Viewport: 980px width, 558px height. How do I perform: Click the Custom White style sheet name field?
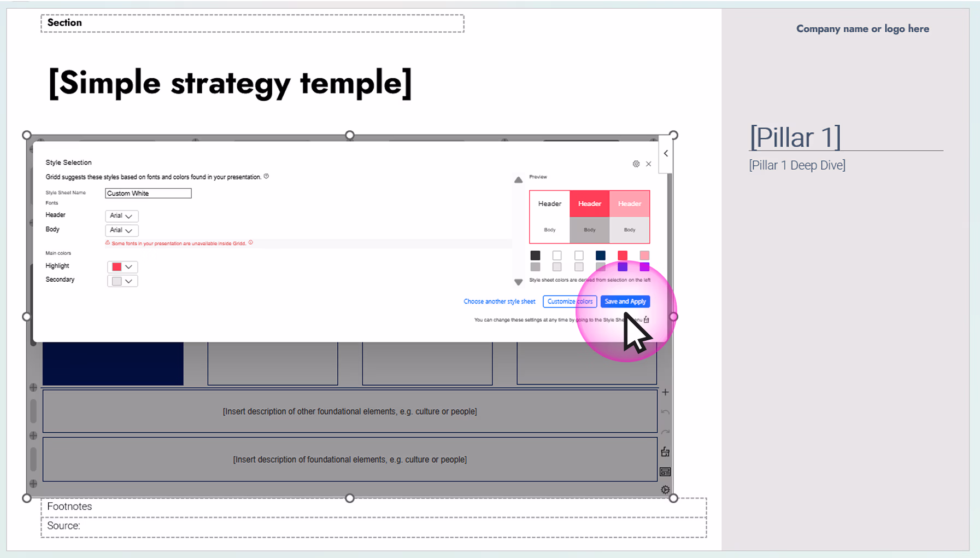click(x=148, y=193)
